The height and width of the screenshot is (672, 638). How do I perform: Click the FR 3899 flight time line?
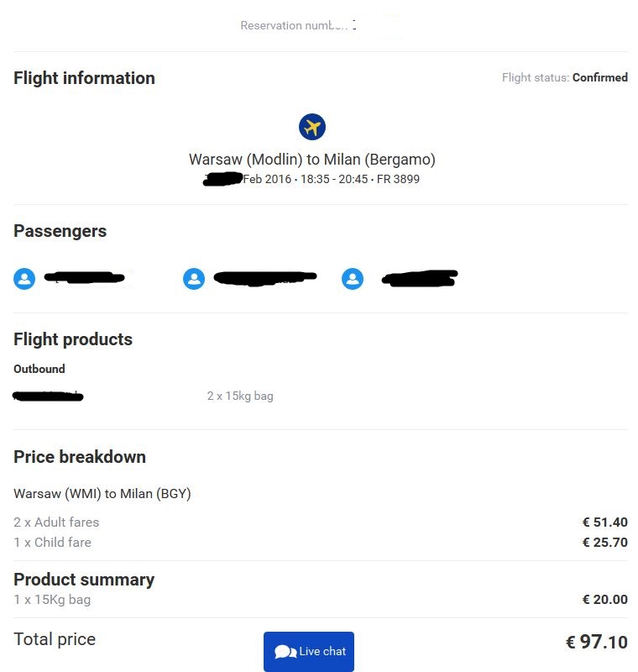(311, 179)
